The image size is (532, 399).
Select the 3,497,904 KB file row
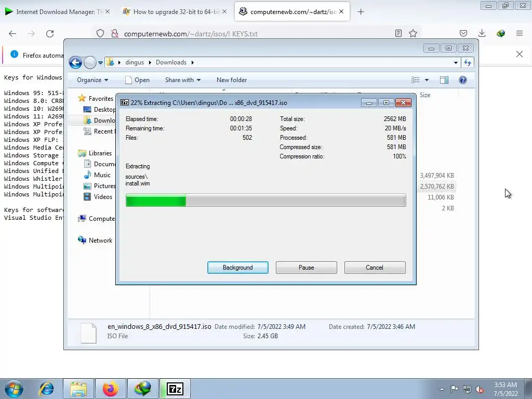436,176
